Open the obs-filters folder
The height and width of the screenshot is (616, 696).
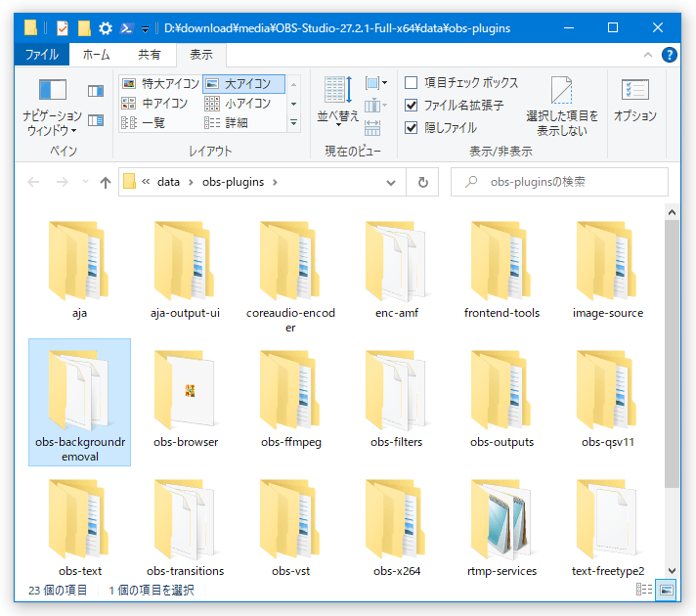click(396, 399)
